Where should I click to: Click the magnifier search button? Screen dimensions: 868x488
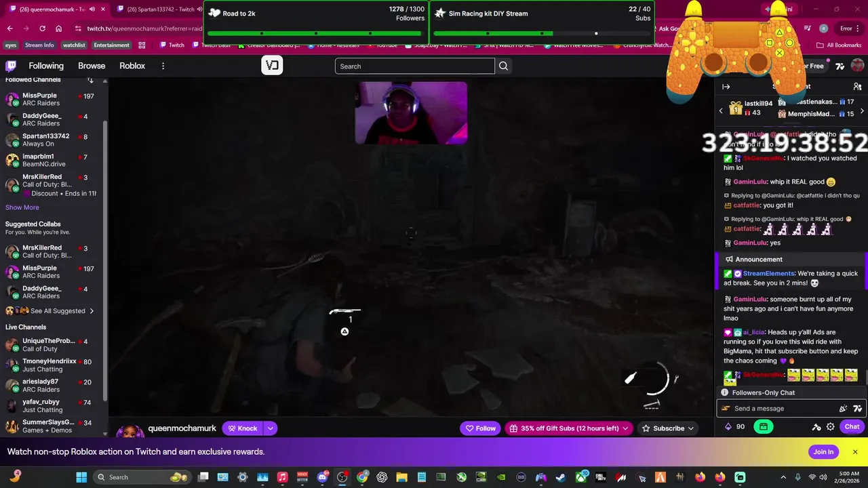tap(503, 66)
